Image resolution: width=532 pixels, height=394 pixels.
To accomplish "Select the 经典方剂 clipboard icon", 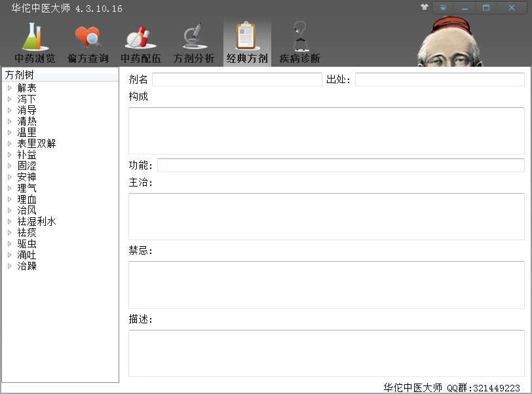I will pyautogui.click(x=247, y=38).
